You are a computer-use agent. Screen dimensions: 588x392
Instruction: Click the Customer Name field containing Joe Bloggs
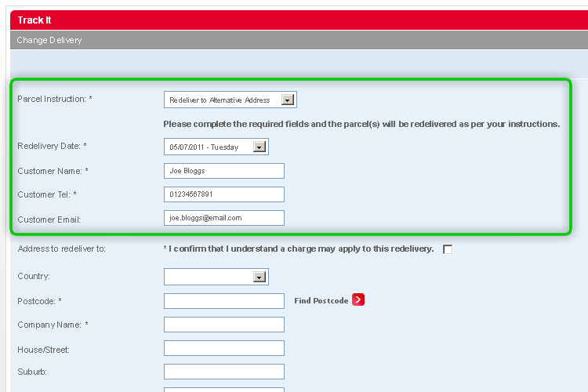coord(224,171)
